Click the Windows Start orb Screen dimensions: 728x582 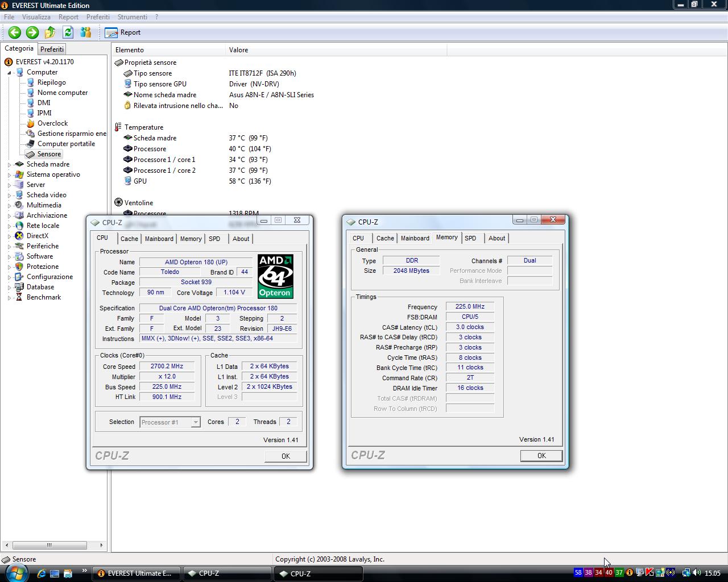point(15,572)
